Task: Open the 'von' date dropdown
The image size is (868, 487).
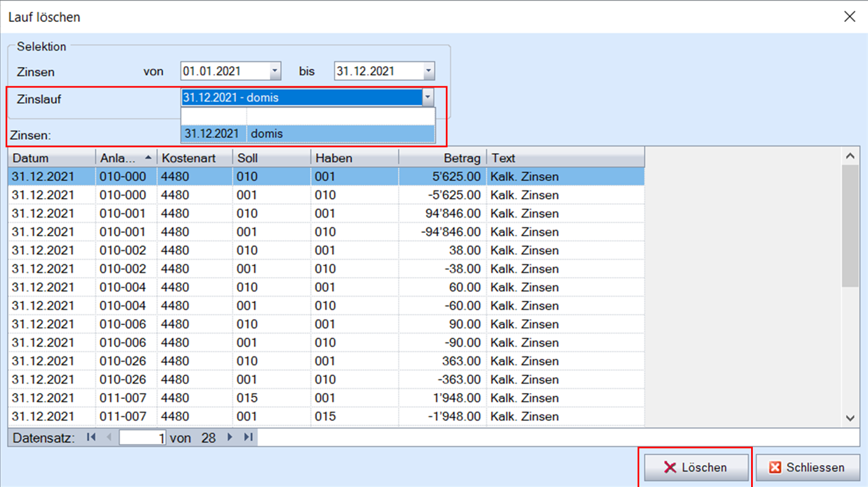Action: [x=275, y=72]
